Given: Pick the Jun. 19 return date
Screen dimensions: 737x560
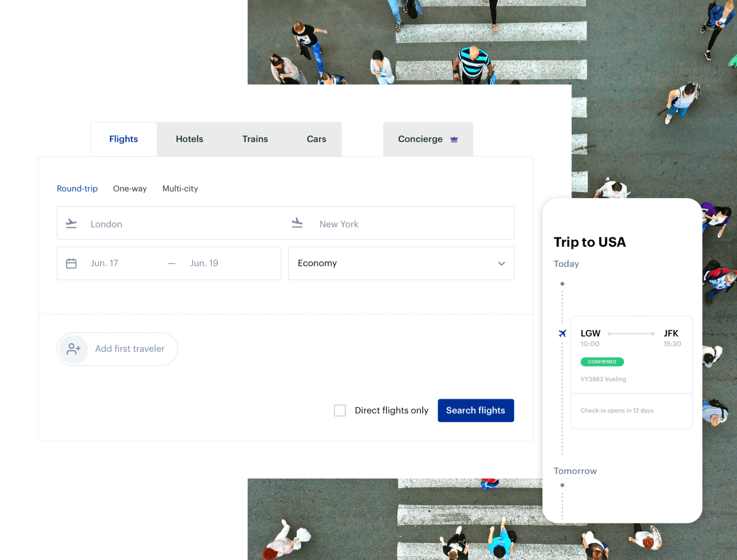Looking at the screenshot, I should [x=204, y=263].
